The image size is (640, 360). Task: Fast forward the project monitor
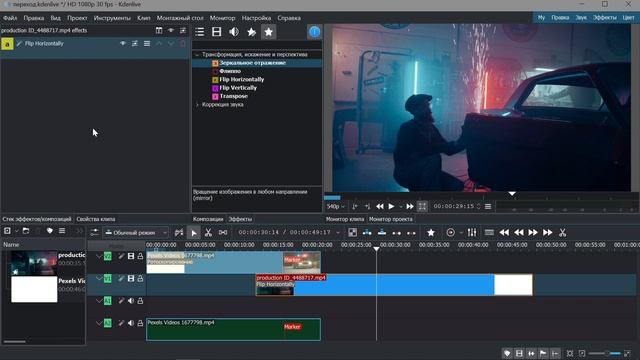click(x=410, y=207)
